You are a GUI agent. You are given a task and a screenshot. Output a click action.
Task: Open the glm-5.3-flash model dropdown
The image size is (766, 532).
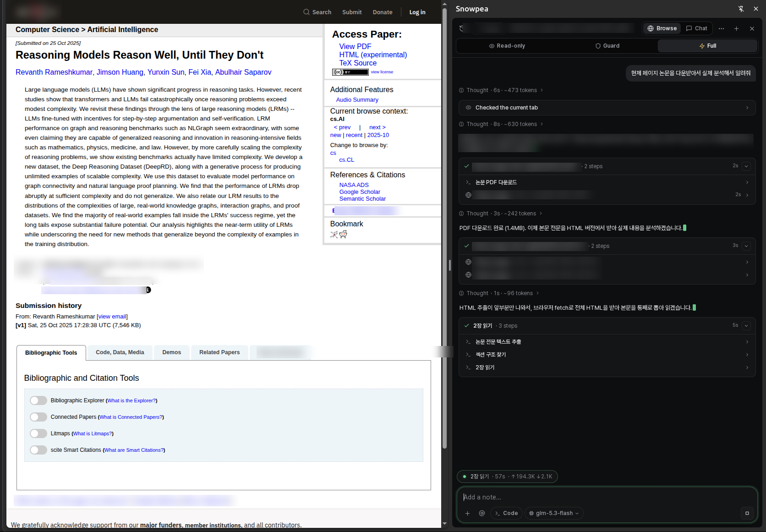553,513
